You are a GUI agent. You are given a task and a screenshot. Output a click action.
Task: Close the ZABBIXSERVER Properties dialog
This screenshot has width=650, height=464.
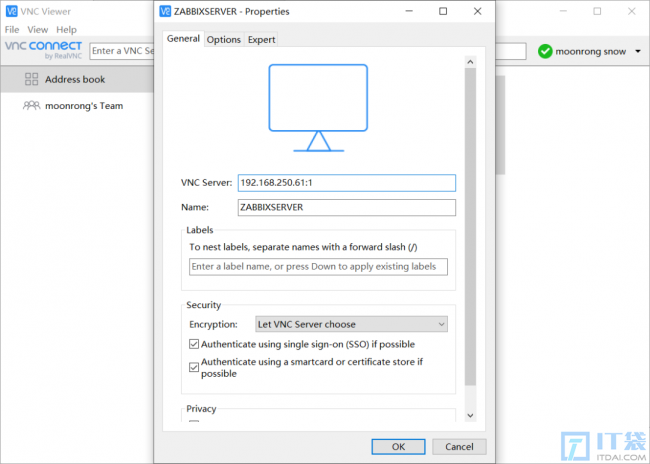478,11
